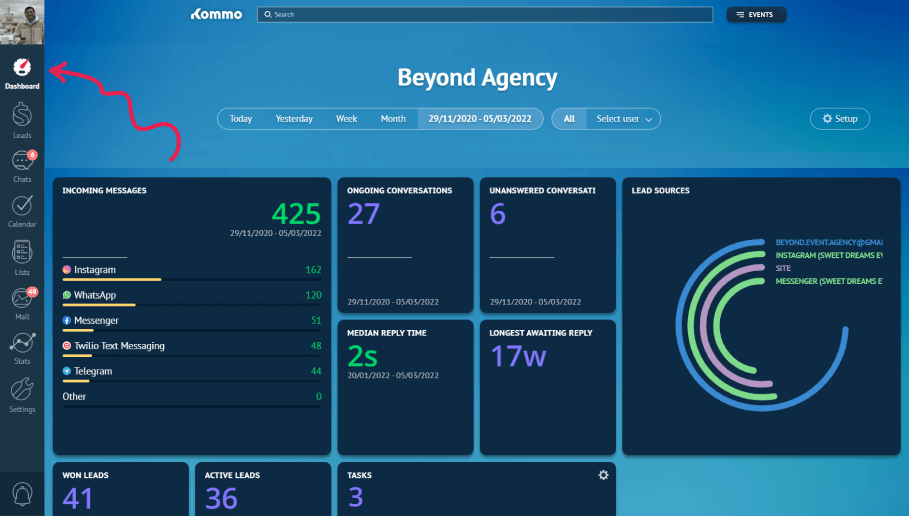The width and height of the screenshot is (909, 516).
Task: Click the WhatsApp icon in Incoming Messages
Action: click(x=67, y=295)
